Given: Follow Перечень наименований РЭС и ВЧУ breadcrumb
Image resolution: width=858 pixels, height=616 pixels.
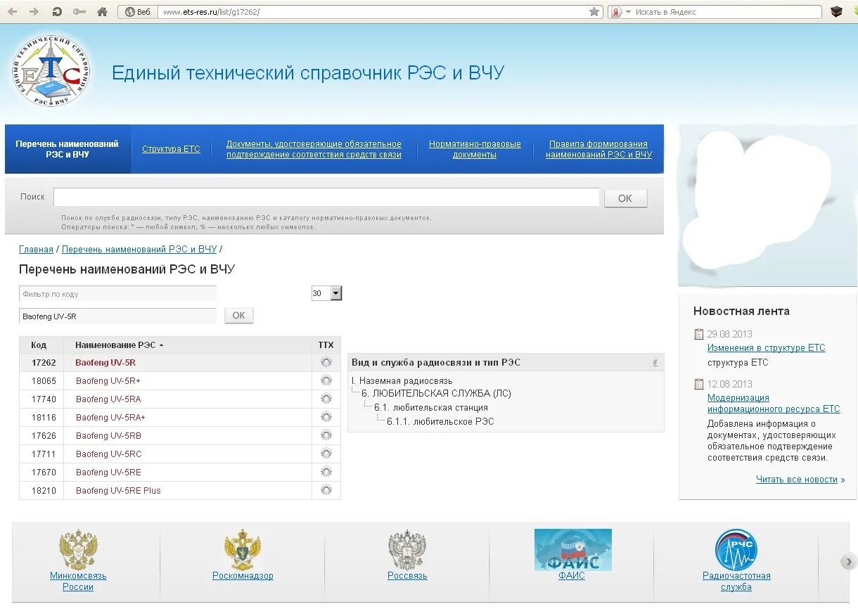Looking at the screenshot, I should coord(139,250).
